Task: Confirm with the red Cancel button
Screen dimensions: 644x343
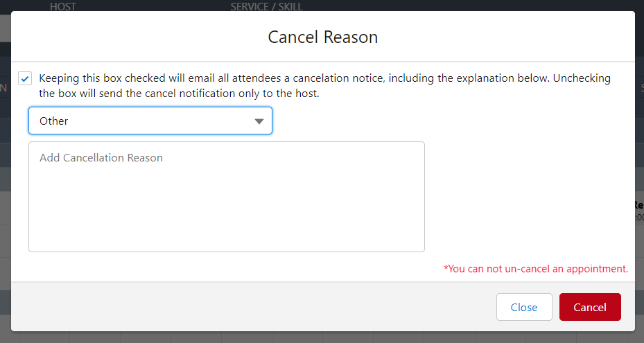Action: pos(590,307)
